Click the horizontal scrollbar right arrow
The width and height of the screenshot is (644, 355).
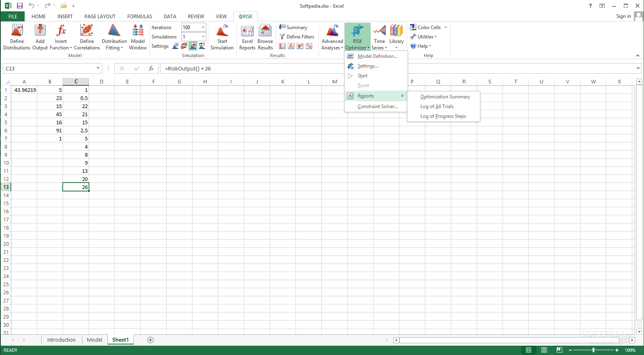632,340
